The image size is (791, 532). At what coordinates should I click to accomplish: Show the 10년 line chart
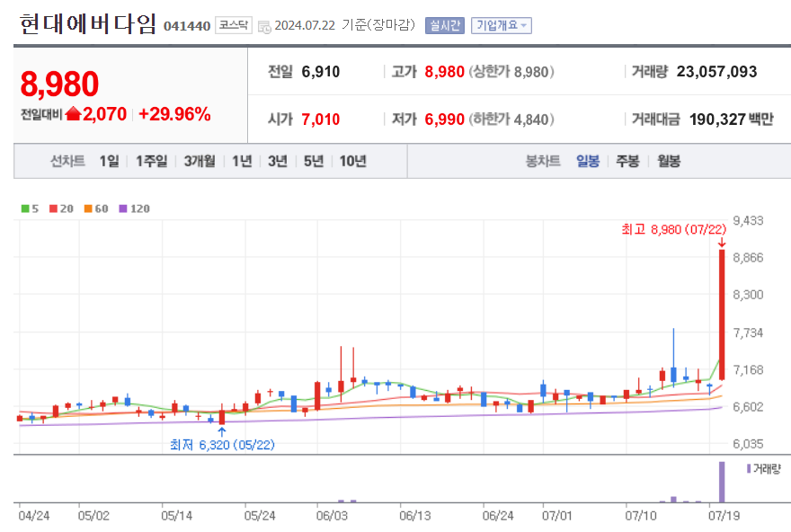(352, 161)
